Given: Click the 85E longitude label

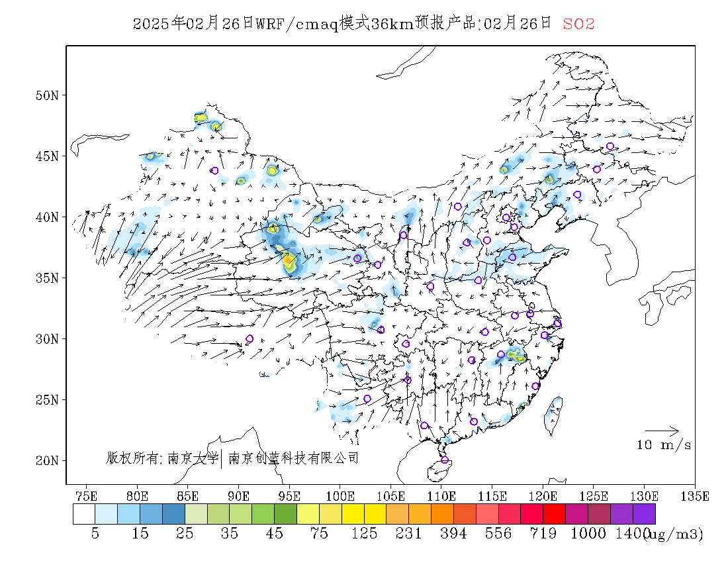Looking at the screenshot, I should [x=187, y=496].
